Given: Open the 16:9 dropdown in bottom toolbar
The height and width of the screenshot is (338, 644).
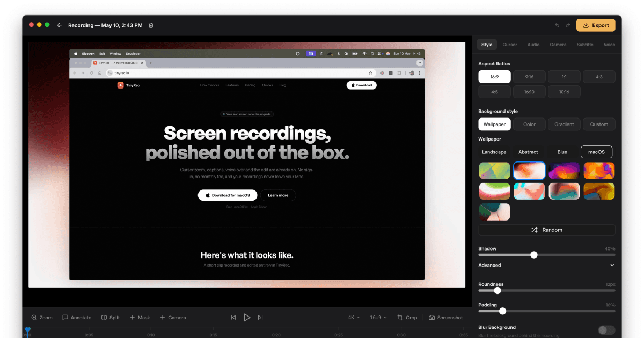Looking at the screenshot, I should pos(378,318).
